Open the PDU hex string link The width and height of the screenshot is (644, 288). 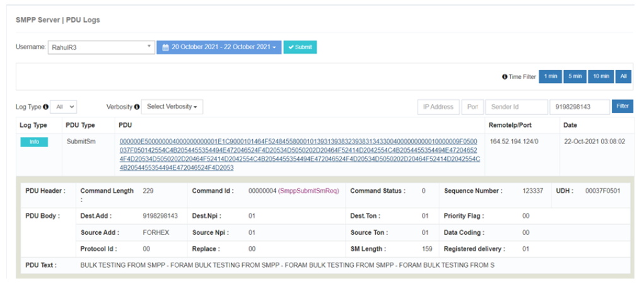point(300,155)
